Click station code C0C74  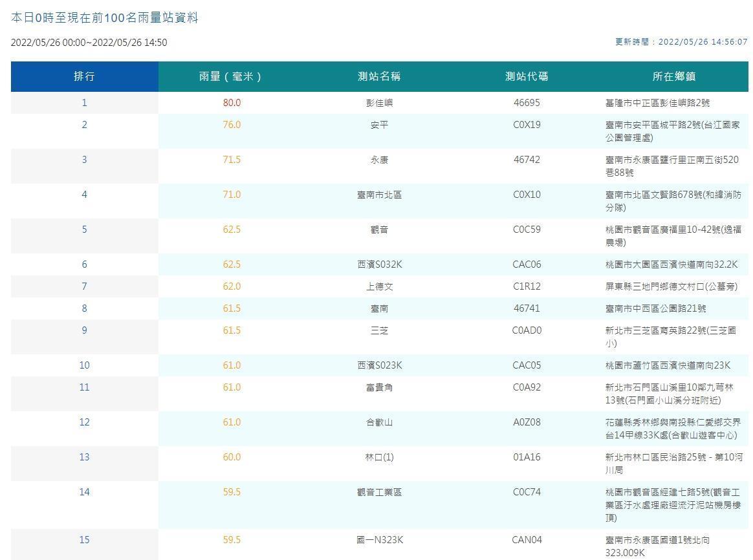(527, 492)
